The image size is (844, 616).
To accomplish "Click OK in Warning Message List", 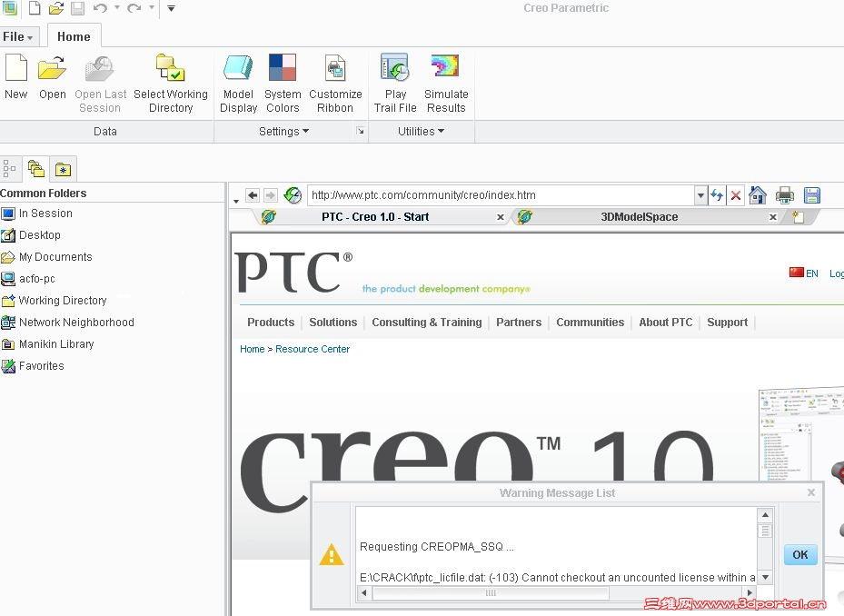I will pyautogui.click(x=799, y=554).
